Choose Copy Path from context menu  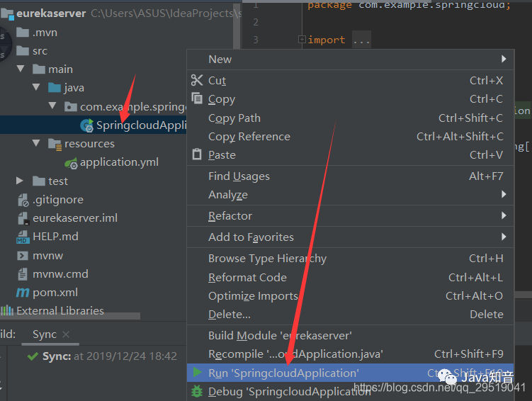coord(351,118)
